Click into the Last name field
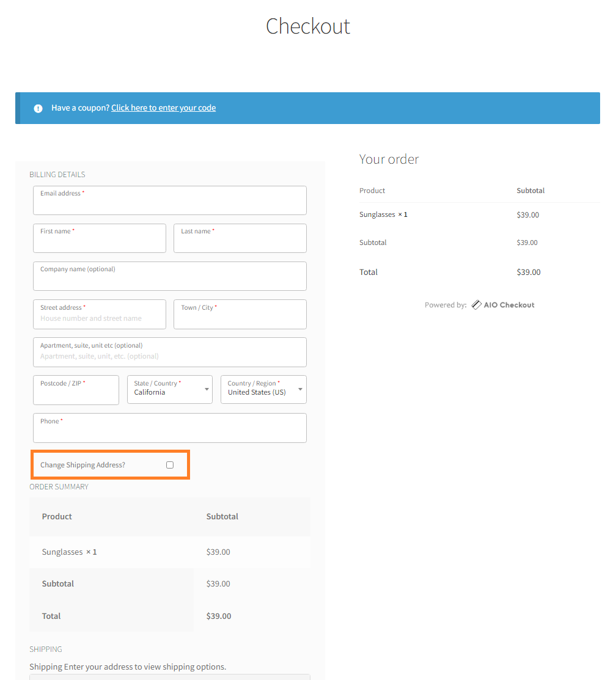This screenshot has height=680, width=616. coord(240,238)
